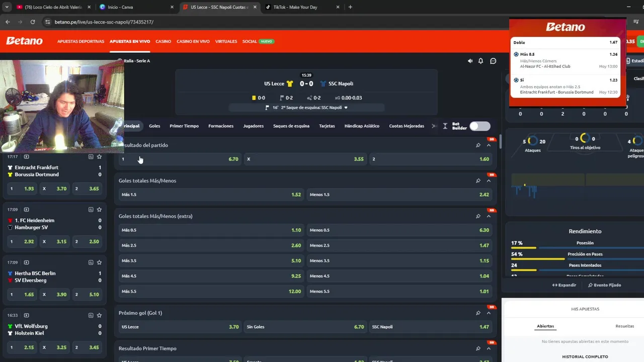Viewport: 644px width, 362px height.
Task: Switch to the Jugadores tab
Action: click(253, 126)
